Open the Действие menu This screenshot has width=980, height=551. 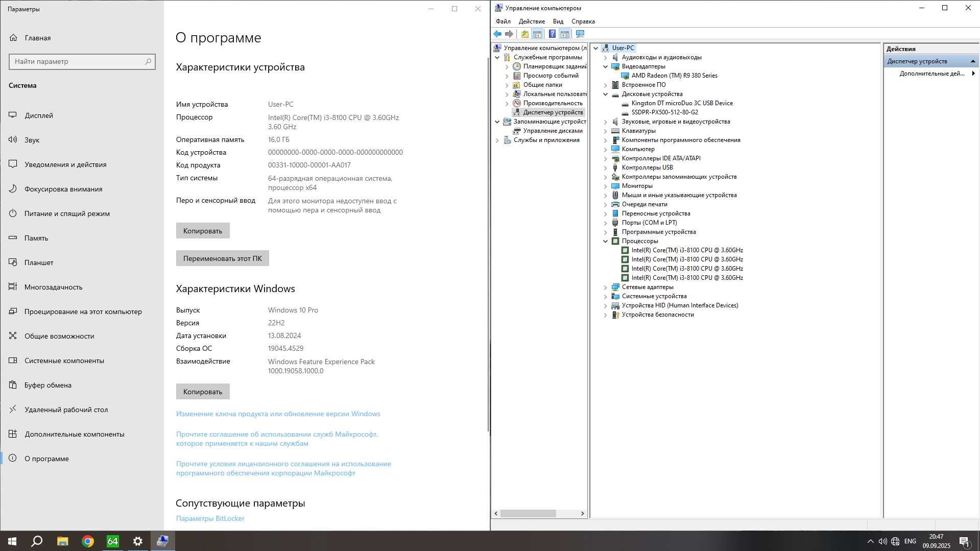coord(532,21)
